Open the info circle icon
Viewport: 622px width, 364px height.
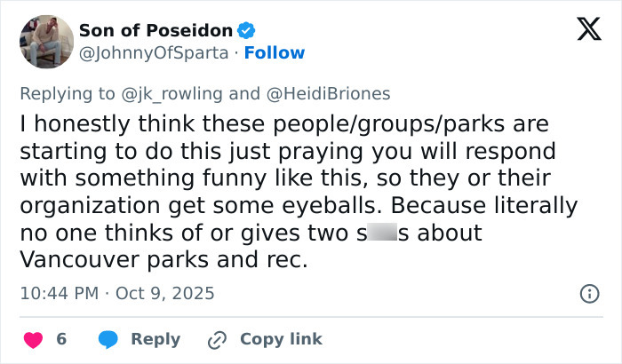[587, 293]
